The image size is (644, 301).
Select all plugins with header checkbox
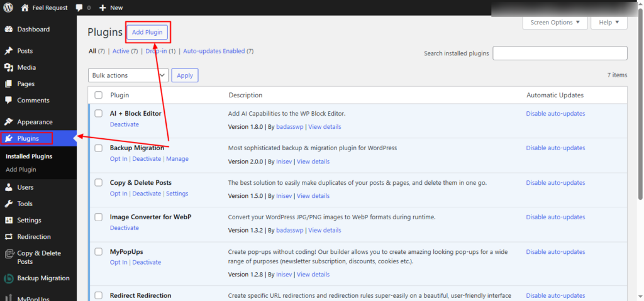coord(99,95)
